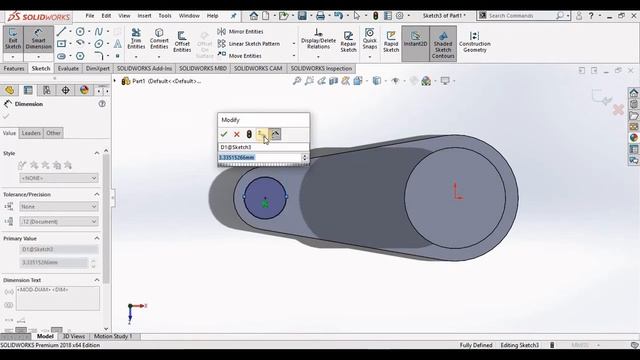Image resolution: width=640 pixels, height=360 pixels.
Task: Select the Line sketch tool
Action: pos(62,31)
